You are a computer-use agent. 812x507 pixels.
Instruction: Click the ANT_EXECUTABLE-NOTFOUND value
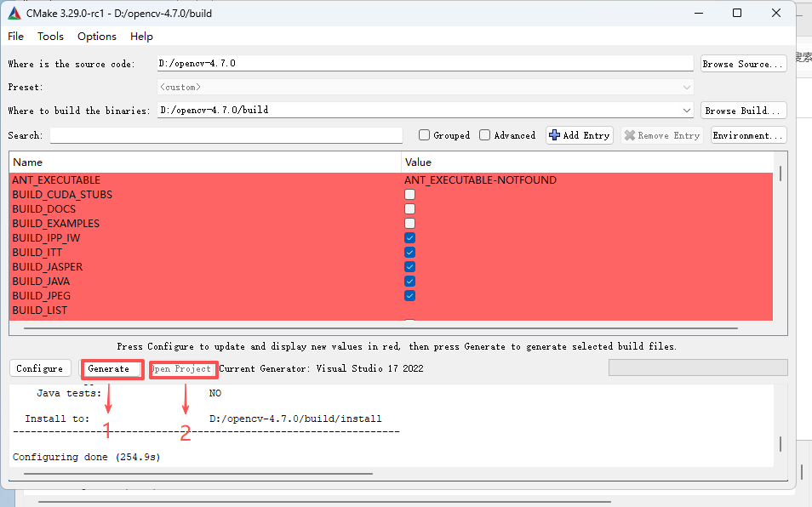click(x=481, y=180)
